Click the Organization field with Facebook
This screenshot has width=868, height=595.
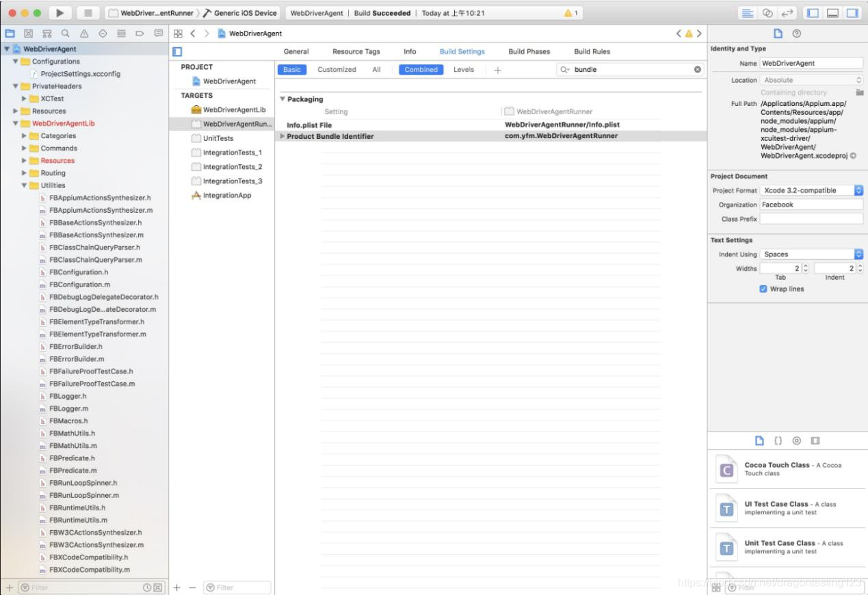pyautogui.click(x=811, y=204)
